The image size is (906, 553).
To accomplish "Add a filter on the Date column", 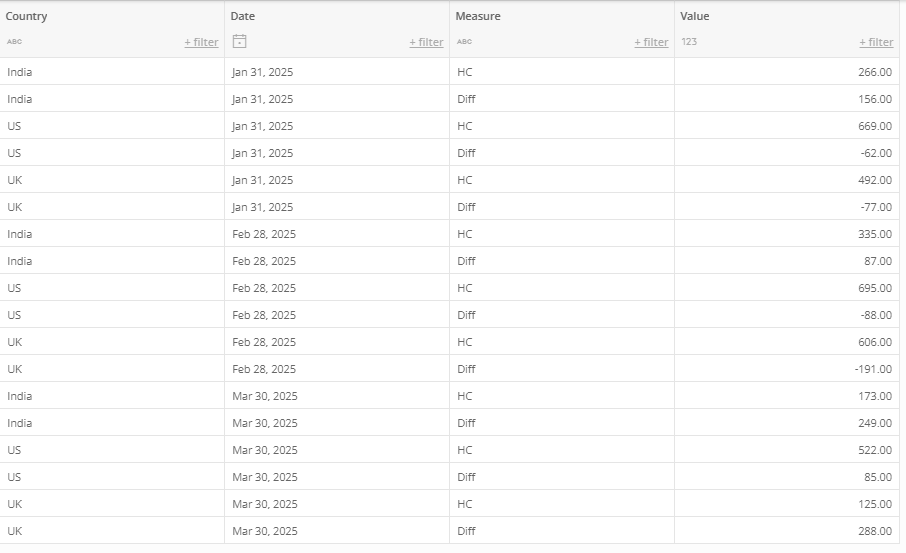I will [x=426, y=42].
